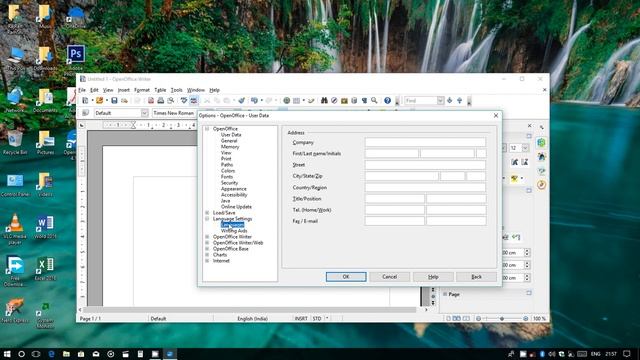Select Memory in options tree

point(230,147)
